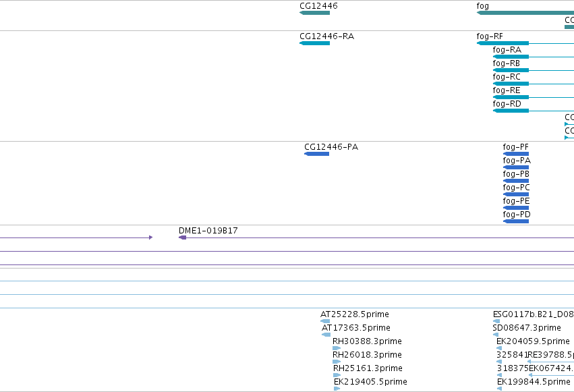Image resolution: width=574 pixels, height=392 pixels.
Task: Select the fog-PD protein feature
Action: click(x=516, y=221)
